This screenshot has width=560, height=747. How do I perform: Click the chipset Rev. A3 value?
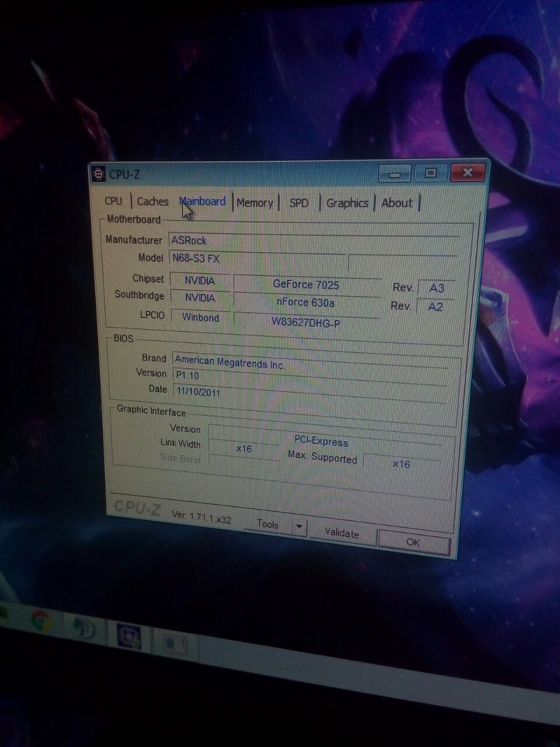(x=436, y=288)
